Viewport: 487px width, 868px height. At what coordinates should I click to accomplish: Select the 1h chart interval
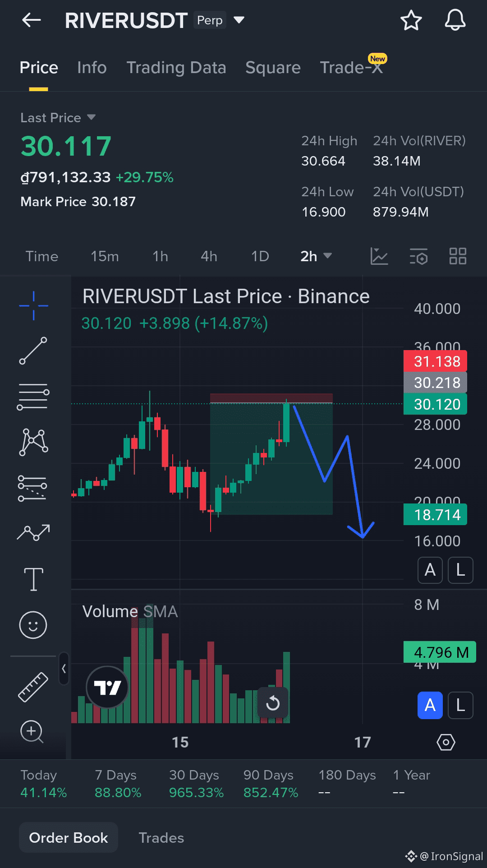coord(160,256)
